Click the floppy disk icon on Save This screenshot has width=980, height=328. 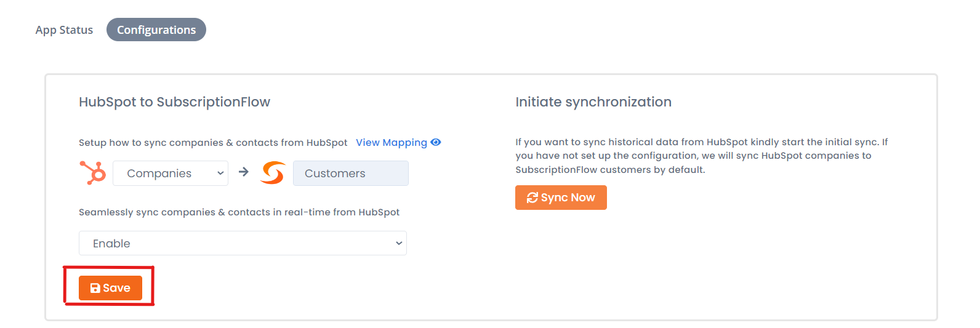95,288
